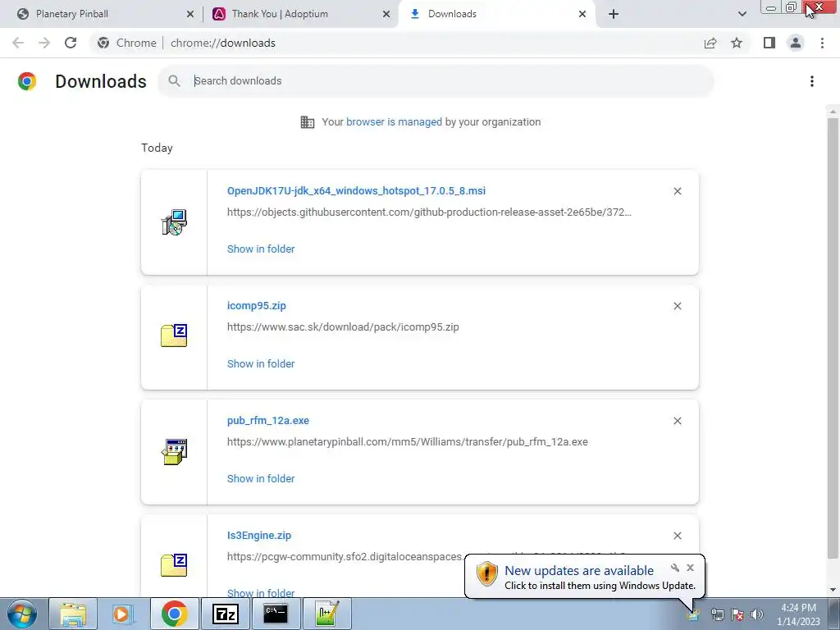Viewport: 840px width, 630px height.
Task: Reload the page with the refresh icon
Action: coord(71,43)
